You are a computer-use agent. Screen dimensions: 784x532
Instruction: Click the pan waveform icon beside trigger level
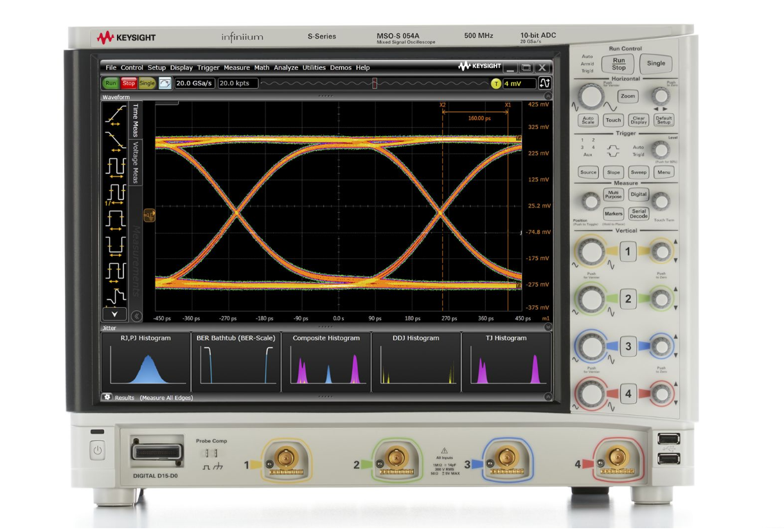pos(545,84)
